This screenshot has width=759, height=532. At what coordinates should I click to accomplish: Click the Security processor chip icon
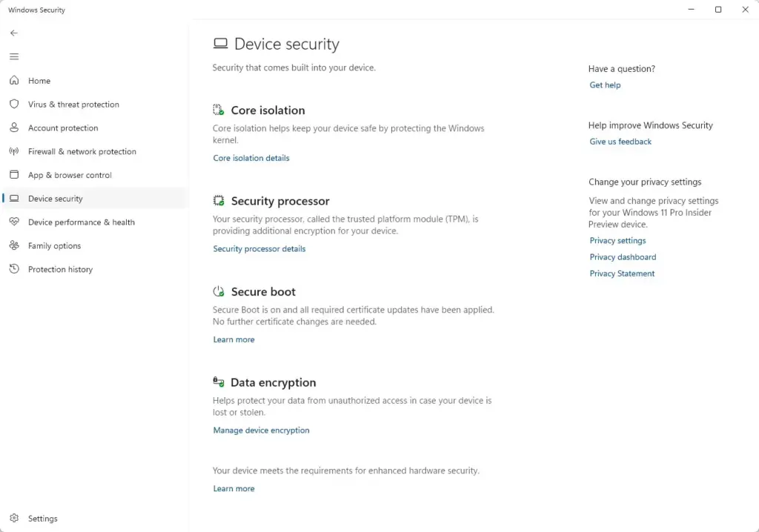click(x=219, y=200)
